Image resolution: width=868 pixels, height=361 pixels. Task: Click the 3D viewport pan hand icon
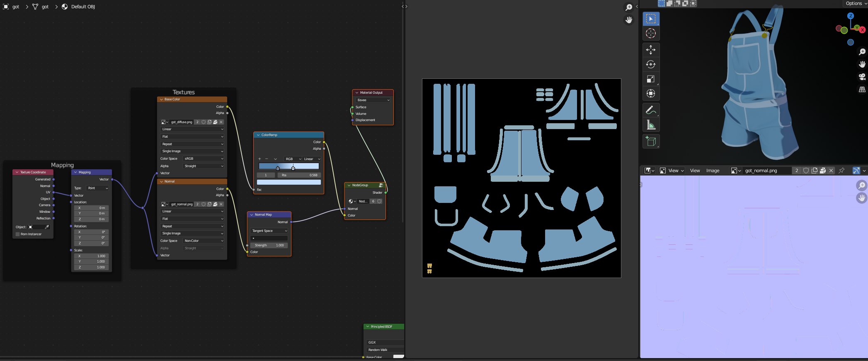(862, 64)
